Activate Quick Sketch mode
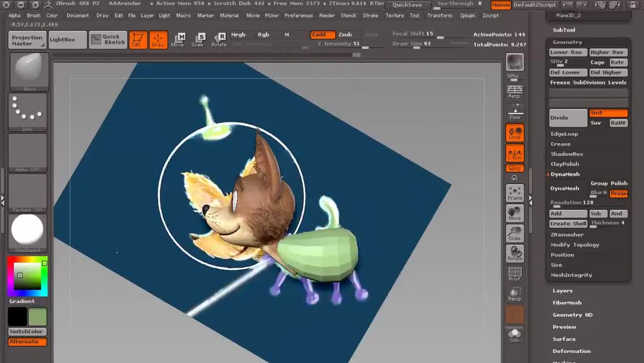This screenshot has width=644, height=363. point(108,40)
